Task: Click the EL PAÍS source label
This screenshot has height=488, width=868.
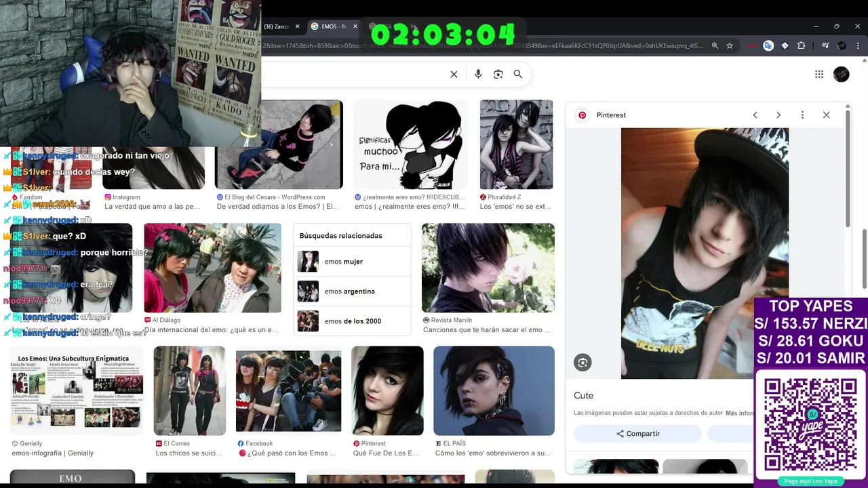Action: [455, 443]
